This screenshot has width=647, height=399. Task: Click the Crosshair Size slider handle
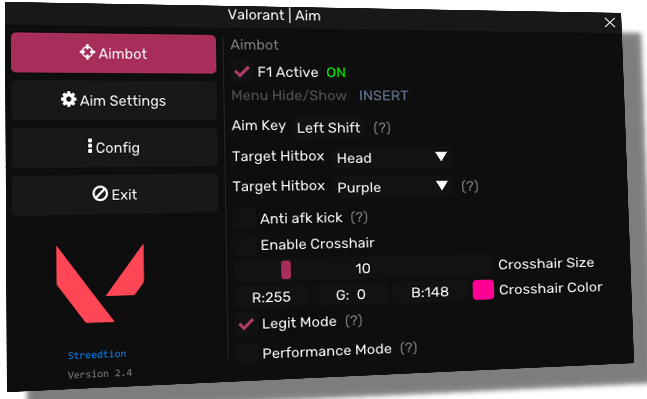pos(286,270)
